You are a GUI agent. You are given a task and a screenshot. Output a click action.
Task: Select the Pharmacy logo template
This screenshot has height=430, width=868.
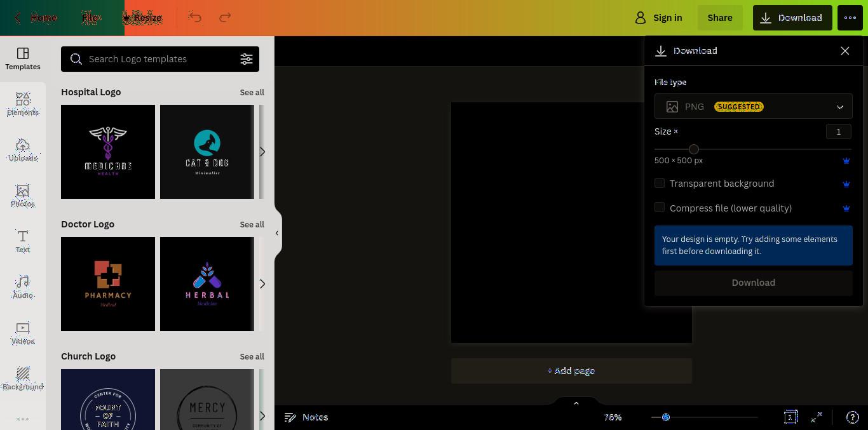pyautogui.click(x=108, y=284)
